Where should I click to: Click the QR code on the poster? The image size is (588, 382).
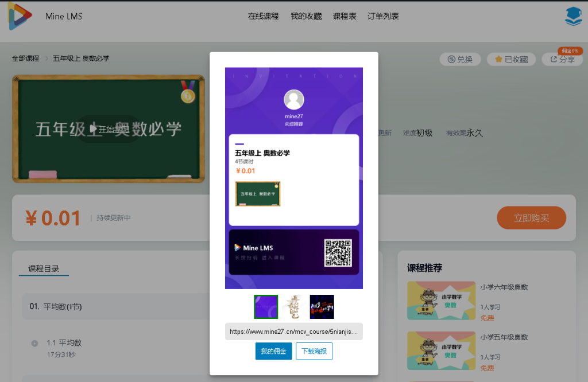click(338, 253)
